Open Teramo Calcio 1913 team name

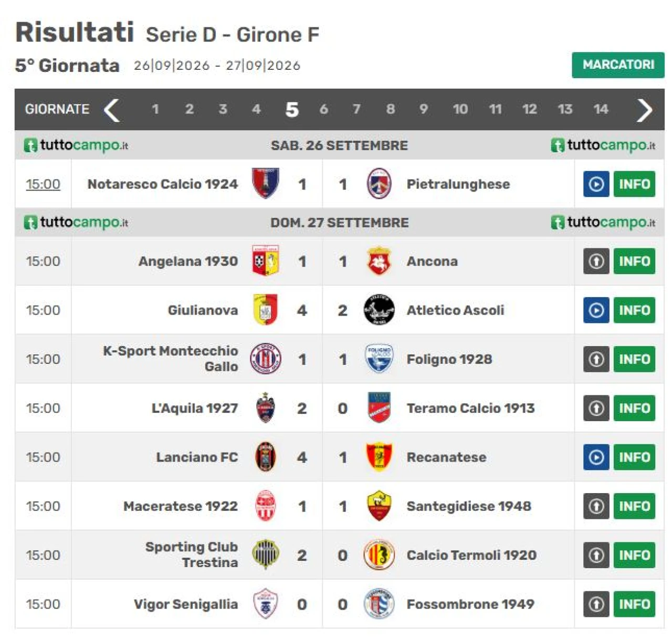470,408
